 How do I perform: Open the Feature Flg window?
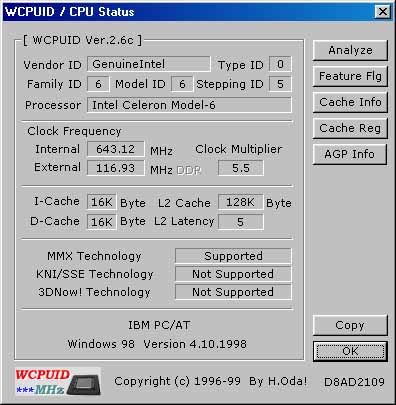350,76
